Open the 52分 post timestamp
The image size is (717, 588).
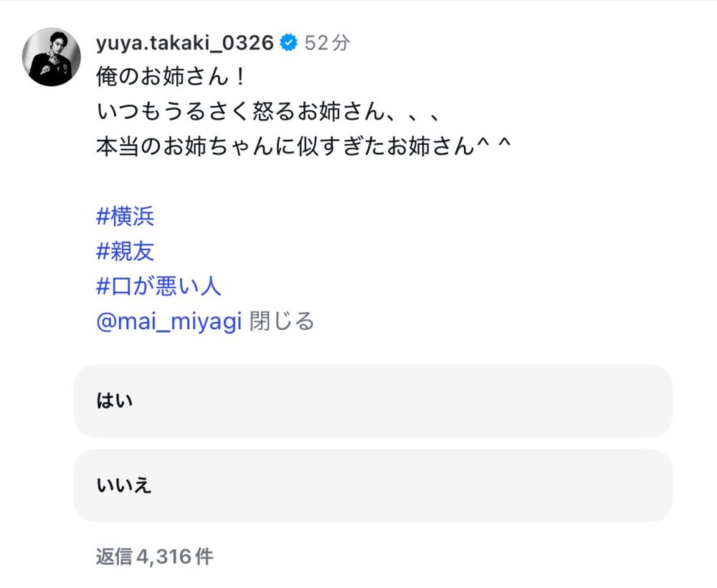328,43
